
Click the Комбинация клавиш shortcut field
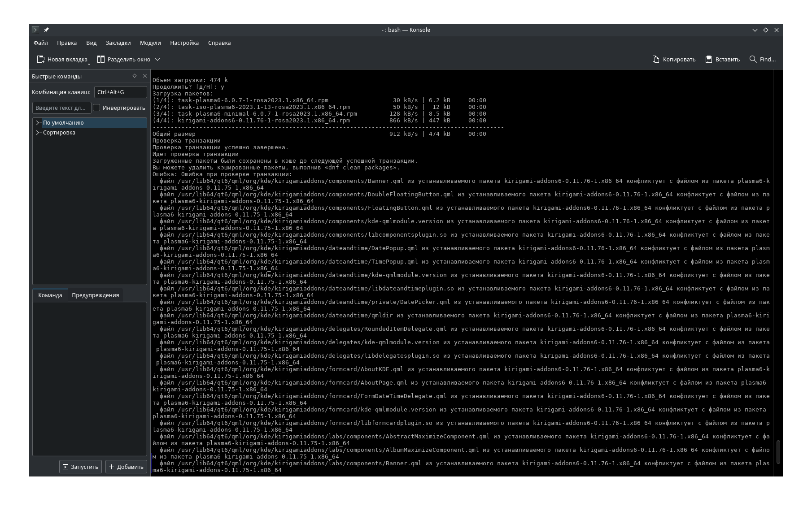121,92
